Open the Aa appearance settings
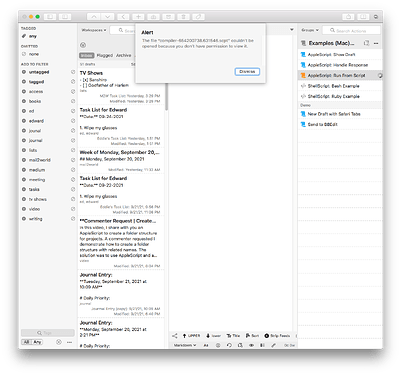Image resolution: width=400 pixels, height=375 pixels. (x=206, y=345)
